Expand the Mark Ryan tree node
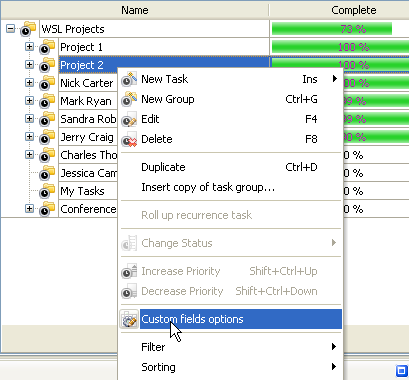409x380 pixels. pos(29,101)
